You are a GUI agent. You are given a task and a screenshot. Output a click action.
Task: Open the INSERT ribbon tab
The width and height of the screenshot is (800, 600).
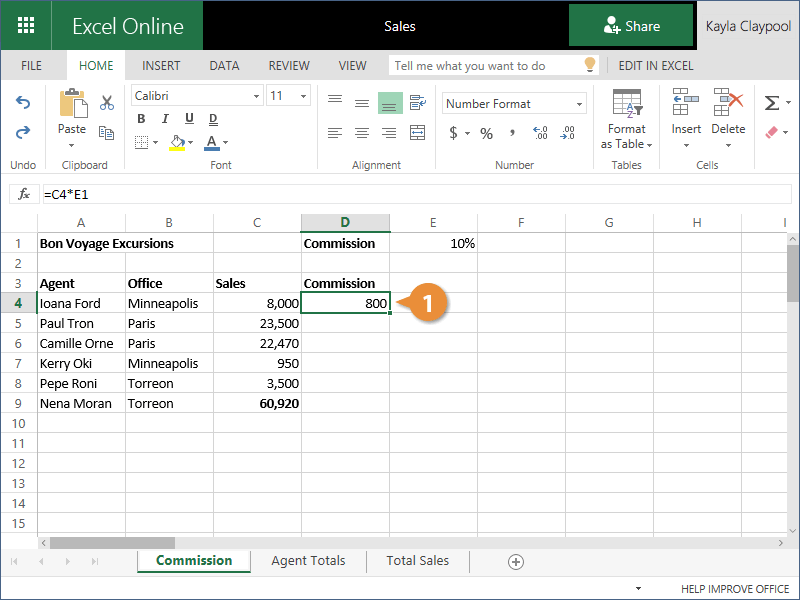(x=161, y=66)
